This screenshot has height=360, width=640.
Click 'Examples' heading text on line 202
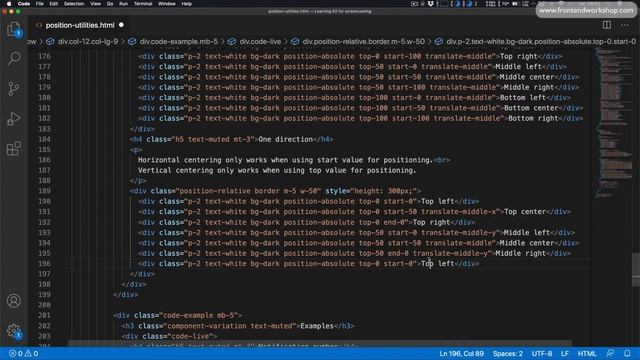(x=317, y=326)
